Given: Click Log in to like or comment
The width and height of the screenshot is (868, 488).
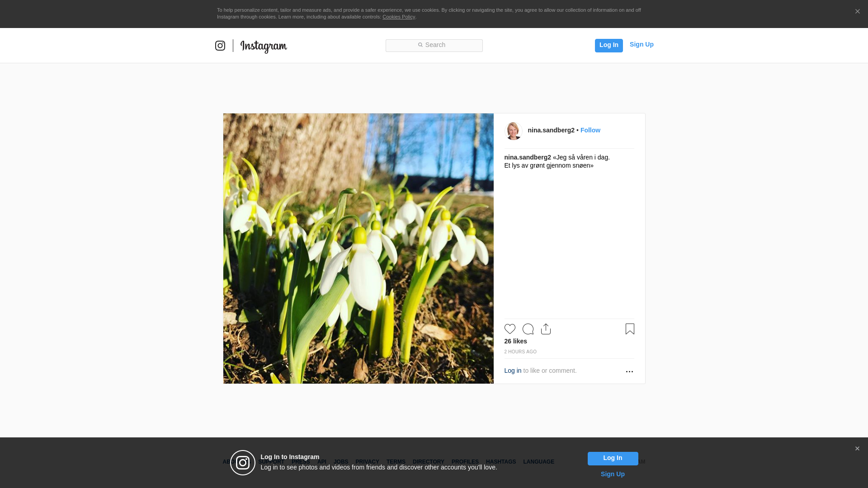Looking at the screenshot, I should 513,371.
